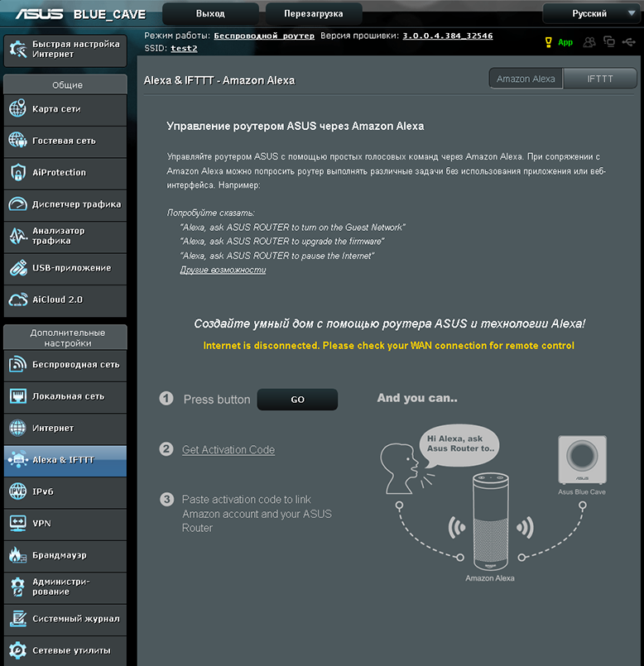Click the Интернет globe icon
The height and width of the screenshot is (666, 644).
click(18, 428)
